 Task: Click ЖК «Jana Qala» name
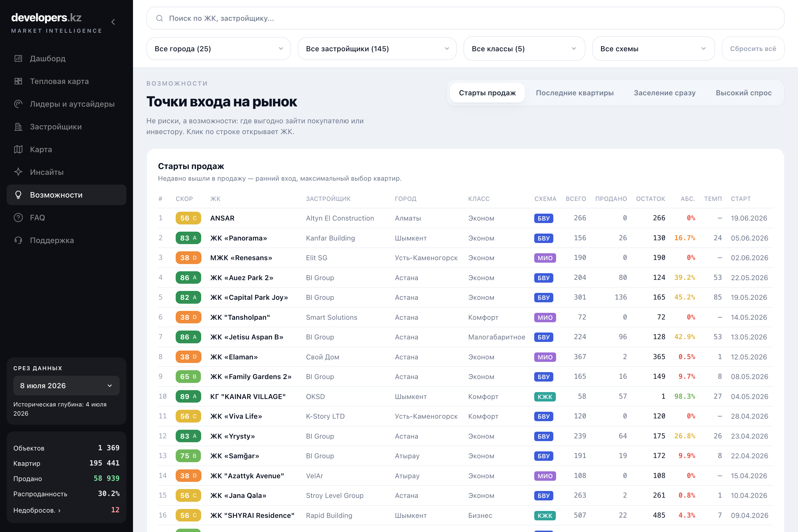coord(238,495)
